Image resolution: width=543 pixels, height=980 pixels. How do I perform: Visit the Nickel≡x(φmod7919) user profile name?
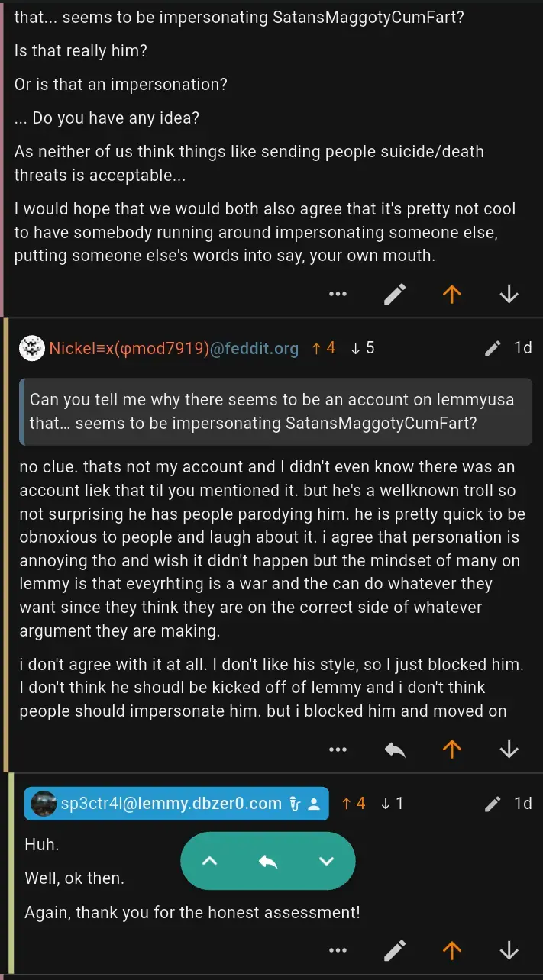129,348
